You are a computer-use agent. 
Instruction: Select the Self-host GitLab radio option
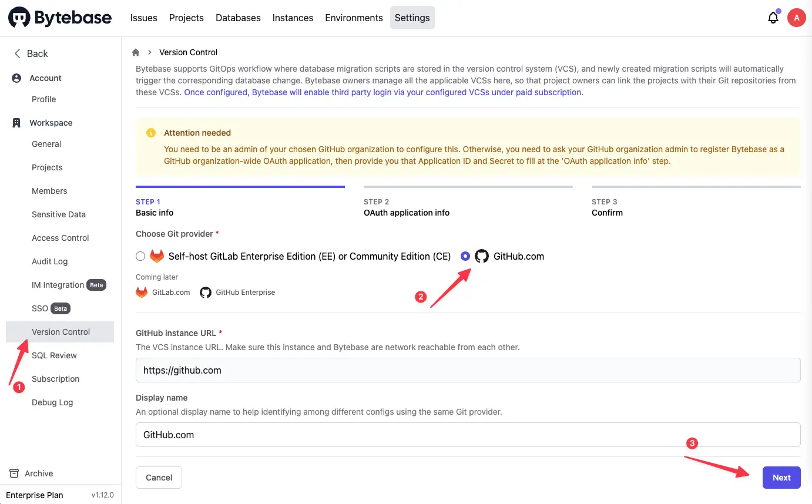[140, 256]
